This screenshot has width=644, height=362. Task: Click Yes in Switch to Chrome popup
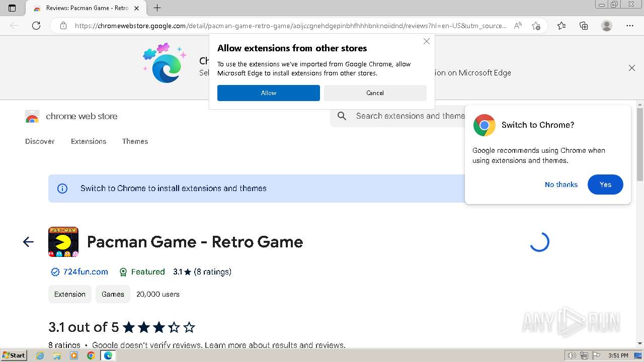tap(605, 185)
